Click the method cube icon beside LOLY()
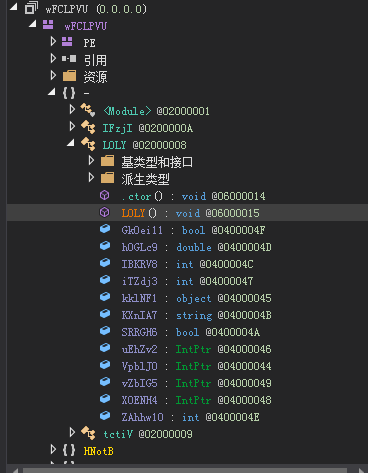The width and height of the screenshot is (368, 473). 105,212
